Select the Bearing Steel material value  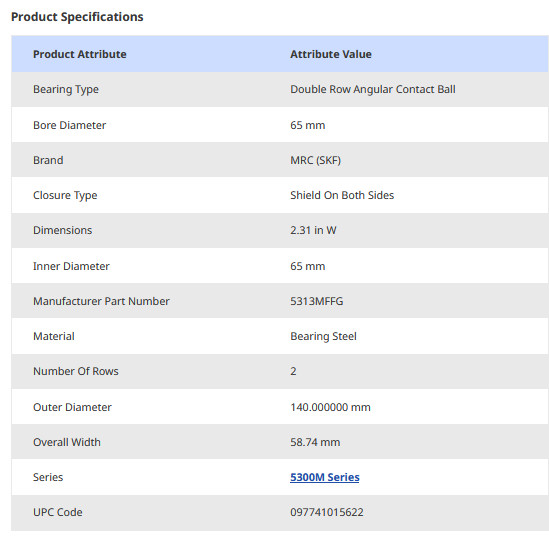pyautogui.click(x=323, y=337)
